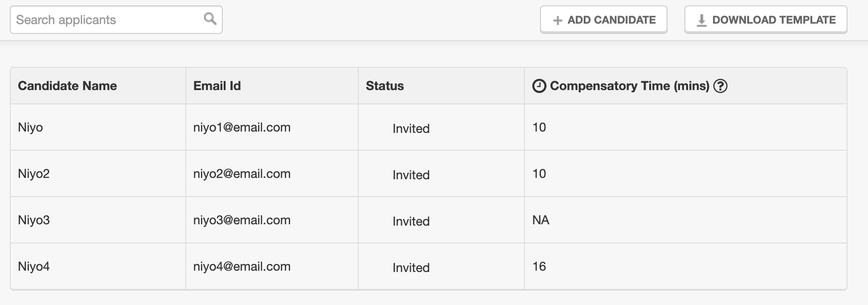Click the compensatory time help icon

coord(720,86)
